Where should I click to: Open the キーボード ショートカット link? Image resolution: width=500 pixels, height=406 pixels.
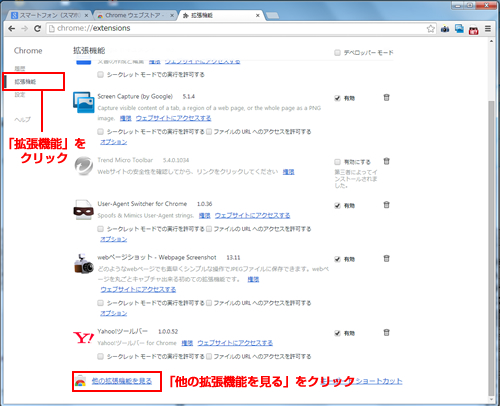[x=362, y=381]
